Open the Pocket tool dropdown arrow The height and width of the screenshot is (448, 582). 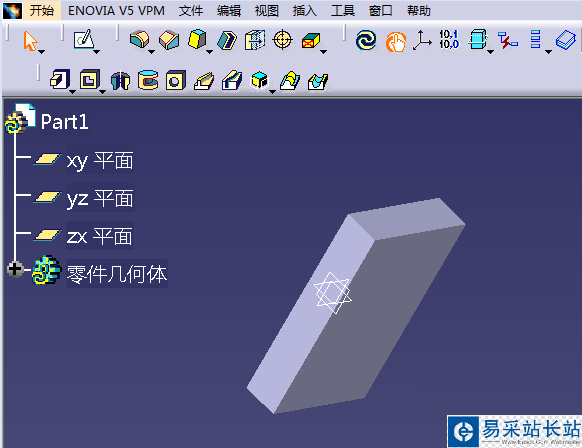point(103,92)
